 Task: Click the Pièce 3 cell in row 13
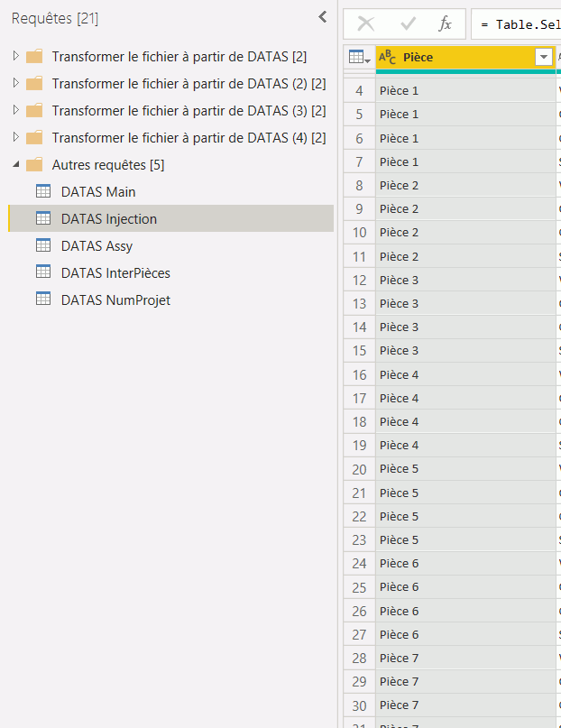[465, 304]
